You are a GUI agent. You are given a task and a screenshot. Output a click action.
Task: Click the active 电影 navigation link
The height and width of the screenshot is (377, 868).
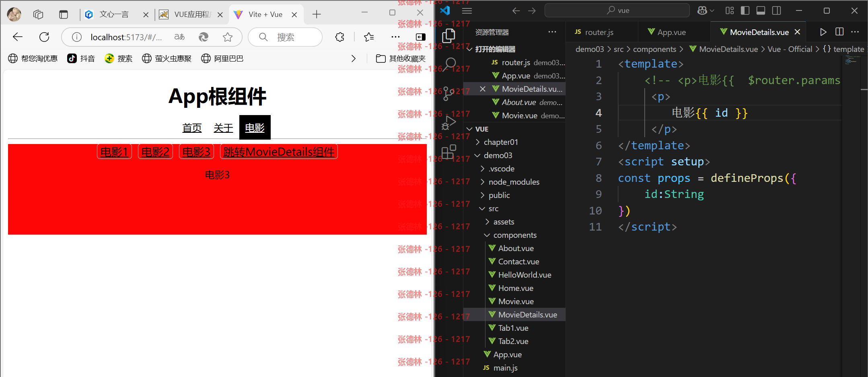[255, 128]
